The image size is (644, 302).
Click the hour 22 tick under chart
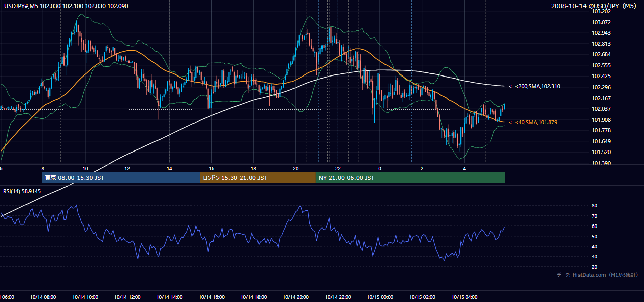point(338,168)
